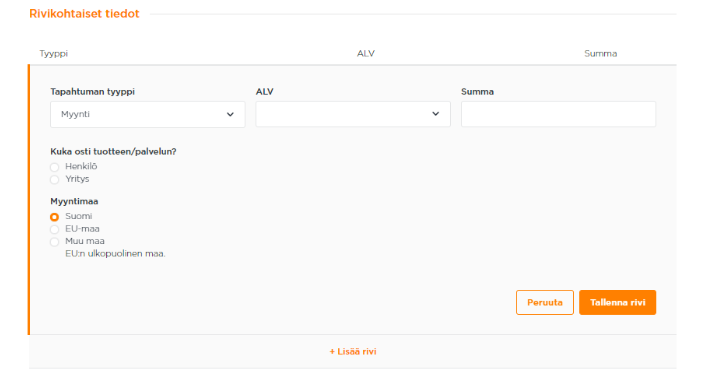Click the Tyyppi column header
The height and width of the screenshot is (371, 701).
coord(54,54)
